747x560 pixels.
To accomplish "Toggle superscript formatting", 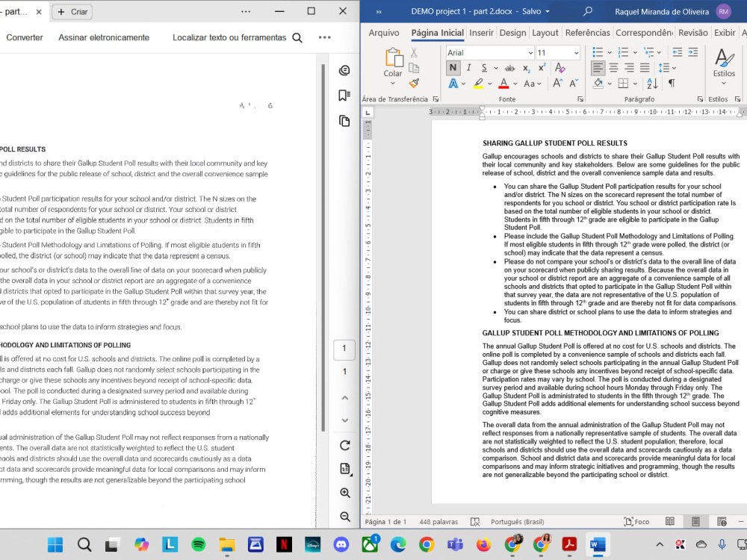I will pos(542,68).
